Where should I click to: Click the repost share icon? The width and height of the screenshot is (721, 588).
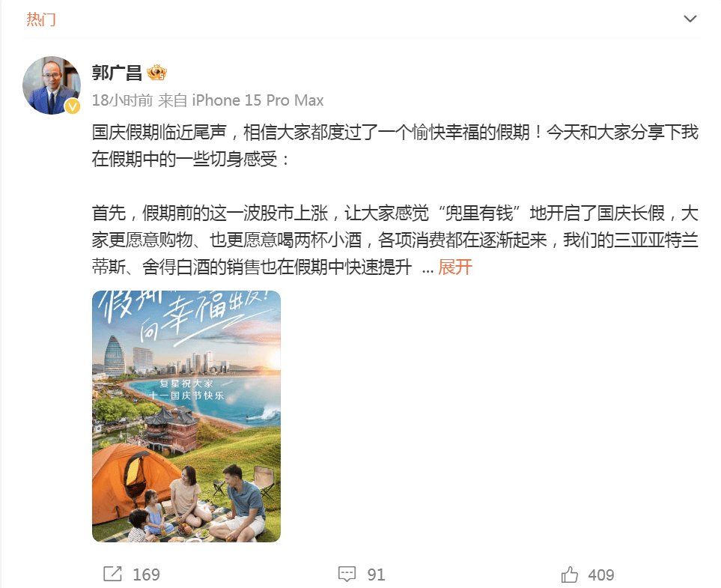point(112,575)
